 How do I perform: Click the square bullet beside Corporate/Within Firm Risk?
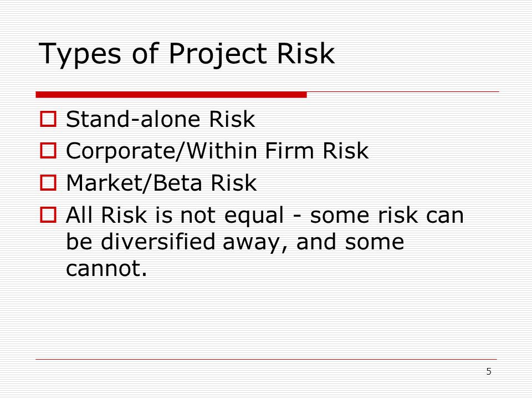pos(48,151)
